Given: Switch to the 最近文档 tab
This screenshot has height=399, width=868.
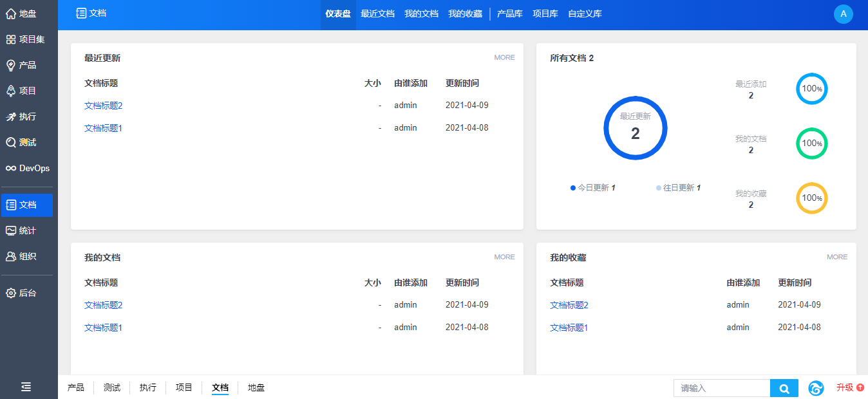Looking at the screenshot, I should [377, 14].
